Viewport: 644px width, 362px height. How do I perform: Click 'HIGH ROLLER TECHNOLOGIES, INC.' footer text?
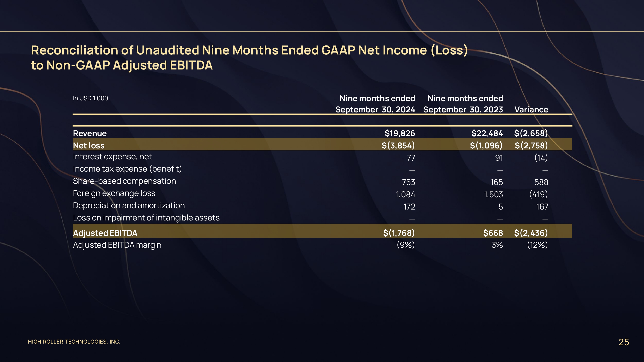tap(74, 341)
